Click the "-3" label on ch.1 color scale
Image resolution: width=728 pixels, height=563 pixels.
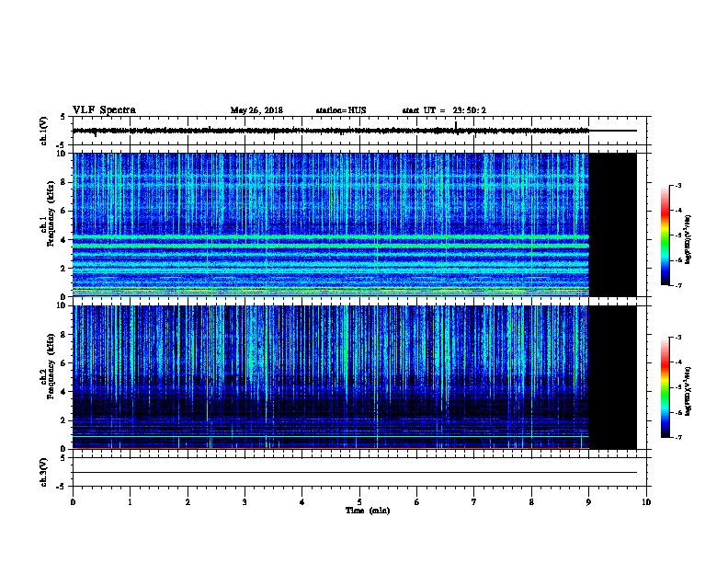tap(678, 186)
